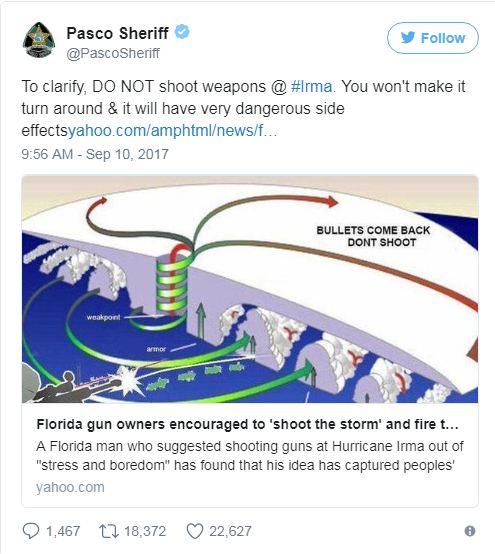Viewport: 495px width, 554px height.
Task: Click the Pasco Sheriff display name
Action: 117,33
